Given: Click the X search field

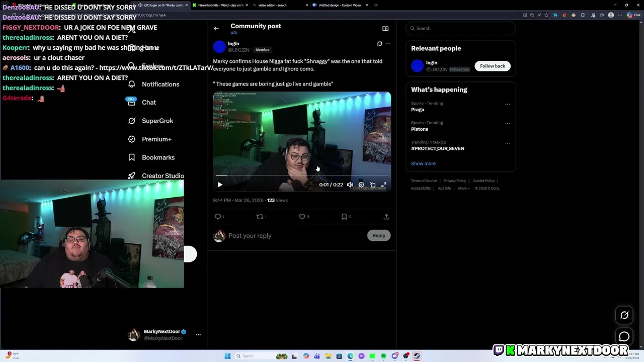Looking at the screenshot, I should coord(461,28).
